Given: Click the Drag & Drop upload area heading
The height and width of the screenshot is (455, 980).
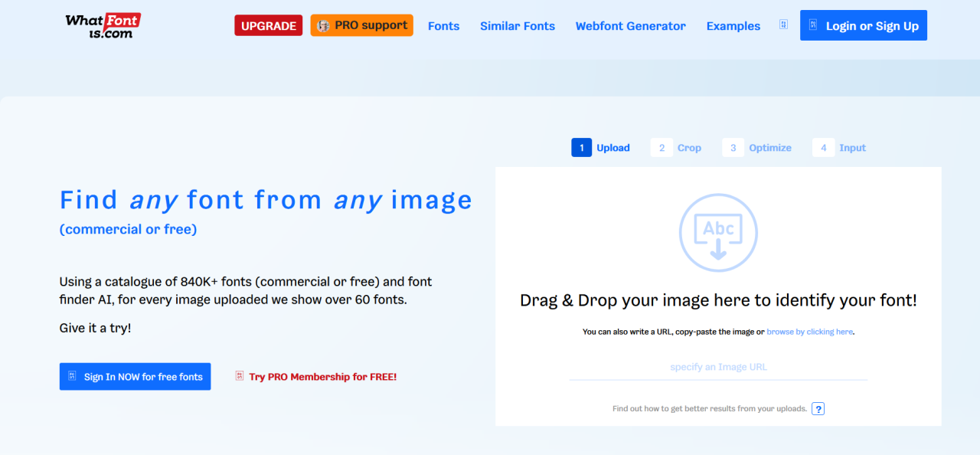Looking at the screenshot, I should [x=718, y=300].
